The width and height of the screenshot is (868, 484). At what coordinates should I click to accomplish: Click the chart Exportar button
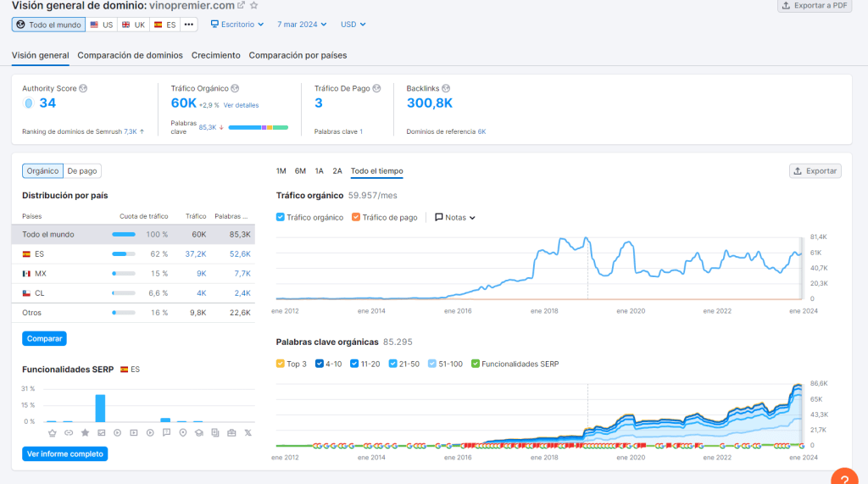point(815,171)
